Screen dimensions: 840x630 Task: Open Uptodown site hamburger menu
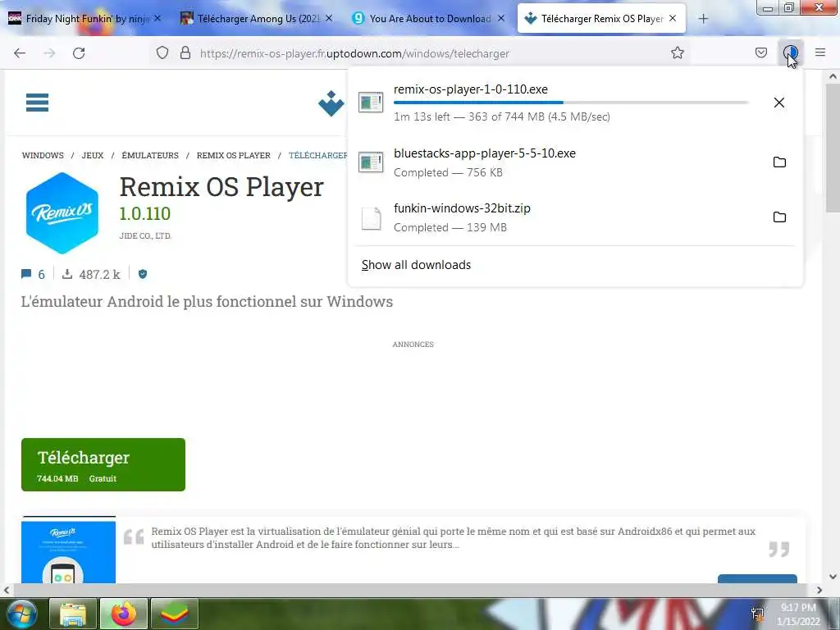coord(38,103)
